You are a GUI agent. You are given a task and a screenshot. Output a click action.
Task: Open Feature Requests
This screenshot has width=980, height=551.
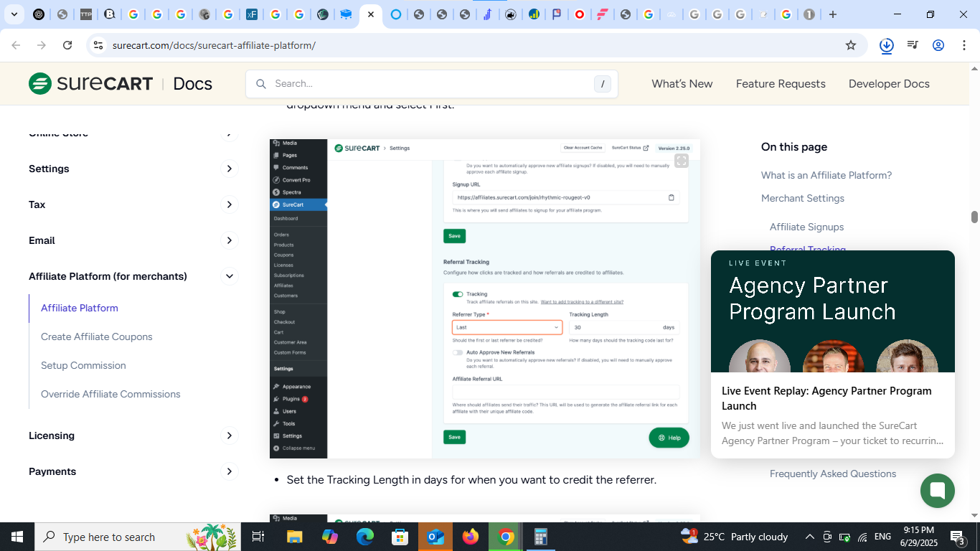[781, 84]
